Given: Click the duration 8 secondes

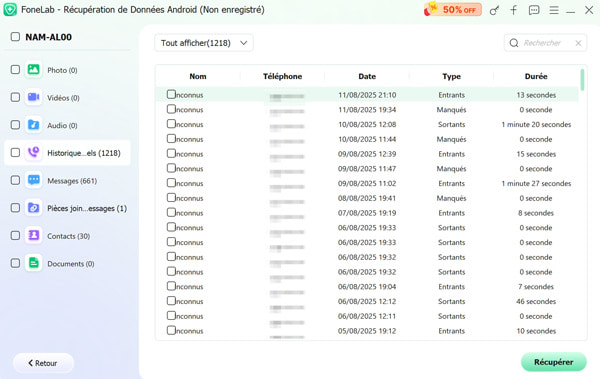Looking at the screenshot, I should pyautogui.click(x=536, y=212).
